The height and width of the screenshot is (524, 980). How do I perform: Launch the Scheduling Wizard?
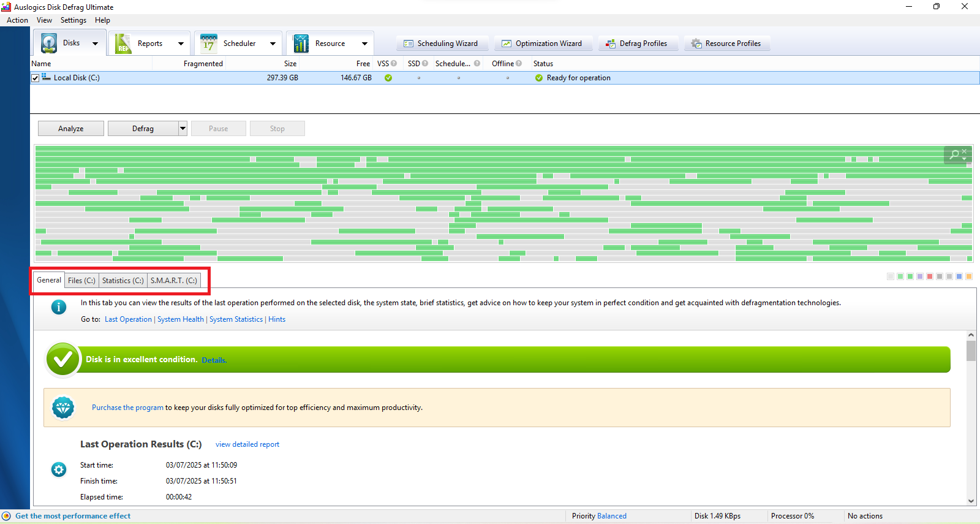(x=442, y=44)
